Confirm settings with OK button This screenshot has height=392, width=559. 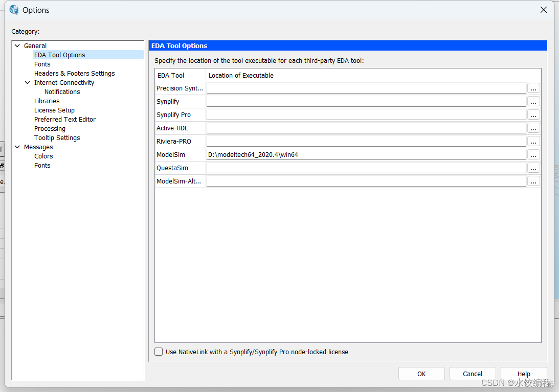click(421, 374)
